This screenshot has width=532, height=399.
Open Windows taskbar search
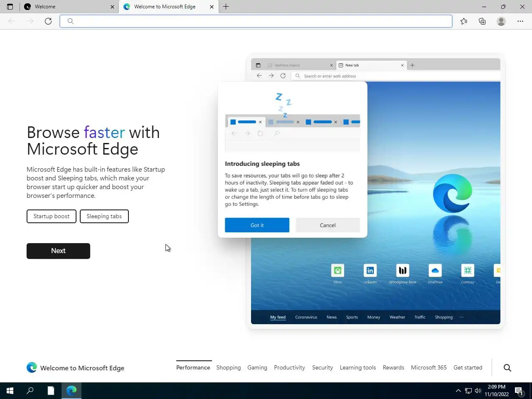(x=30, y=391)
